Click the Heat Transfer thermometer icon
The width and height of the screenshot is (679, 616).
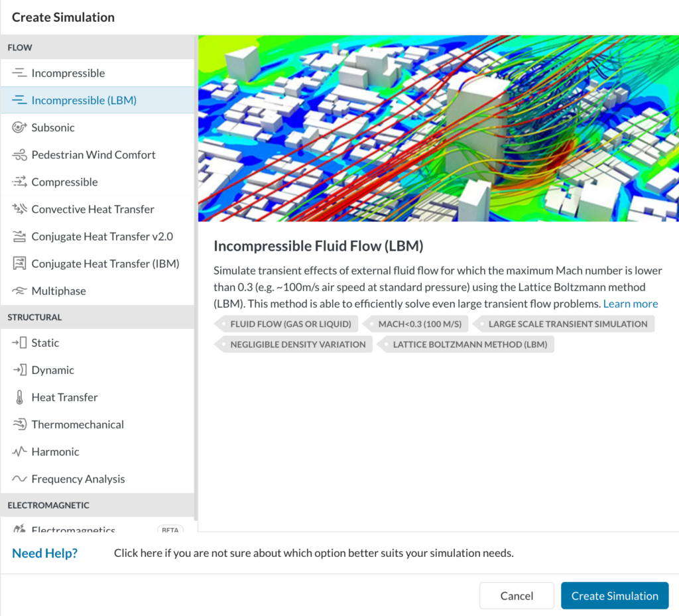(x=19, y=397)
